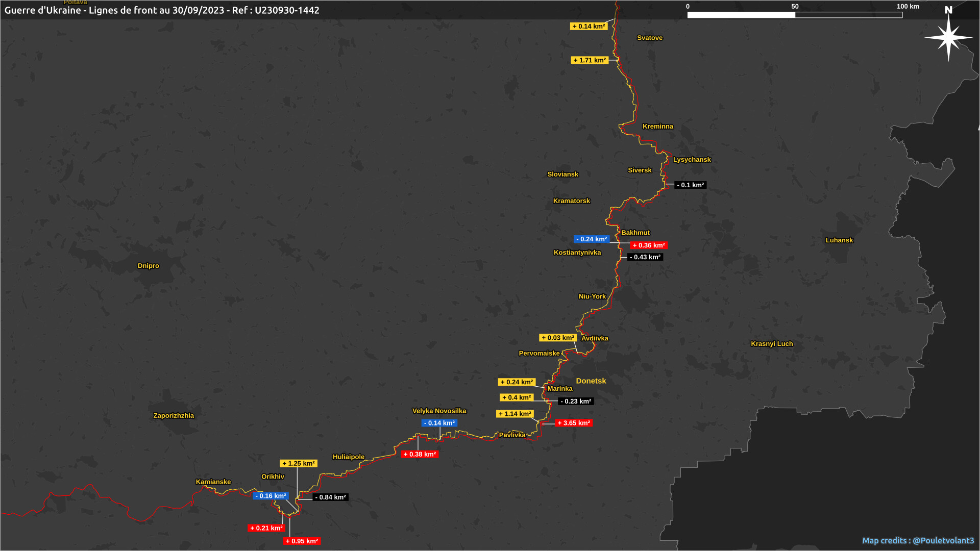980x551 pixels.
Task: Click the north compass star icon
Action: pos(948,37)
